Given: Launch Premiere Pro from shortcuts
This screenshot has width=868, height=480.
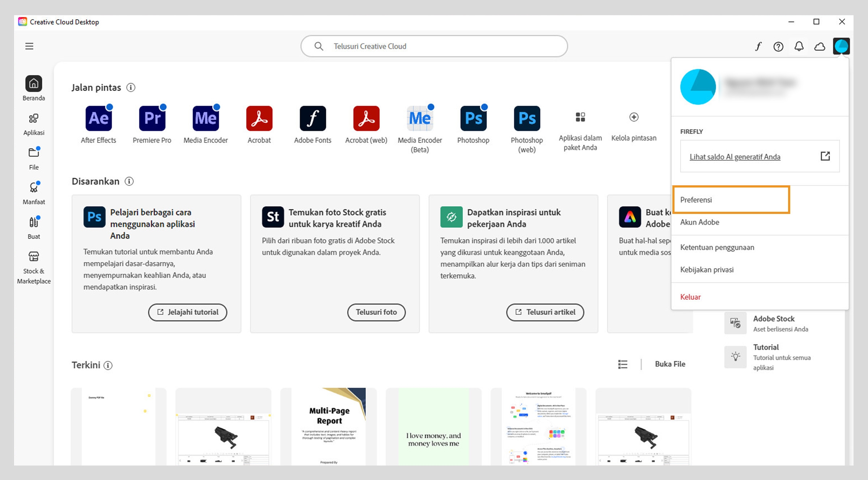Looking at the screenshot, I should [152, 118].
